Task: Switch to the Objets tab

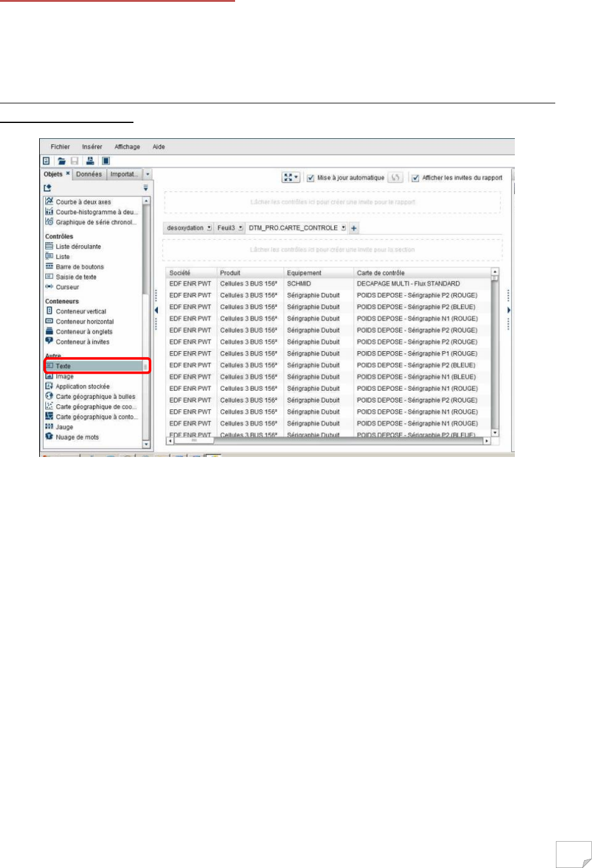Action: [53, 174]
